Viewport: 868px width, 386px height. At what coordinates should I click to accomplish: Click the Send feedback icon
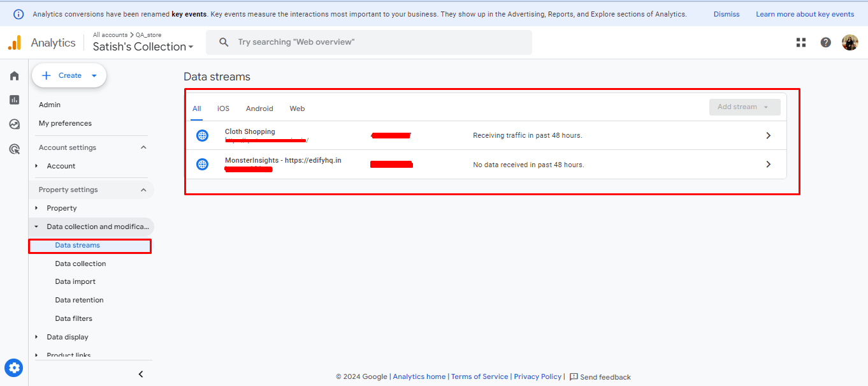(x=574, y=377)
